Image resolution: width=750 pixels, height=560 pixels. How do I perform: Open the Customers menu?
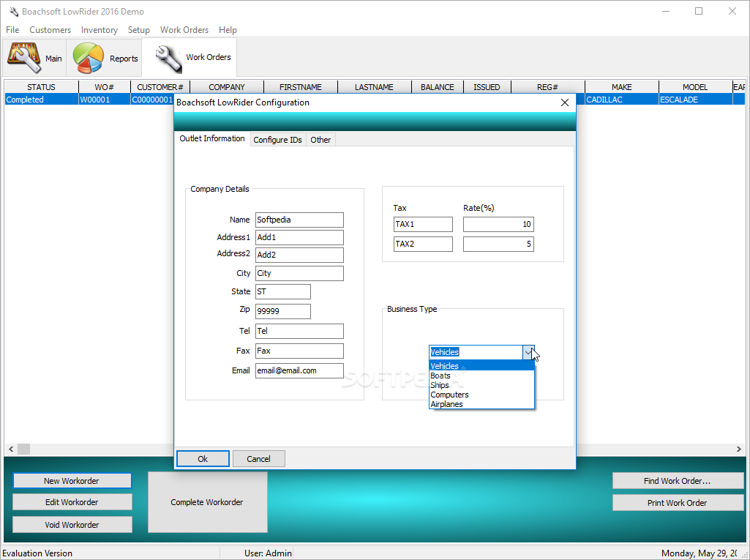coord(50,30)
